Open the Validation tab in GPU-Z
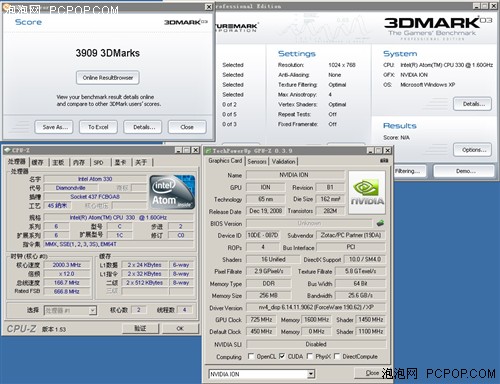Image resolution: width=500 pixels, height=384 pixels. (283, 161)
